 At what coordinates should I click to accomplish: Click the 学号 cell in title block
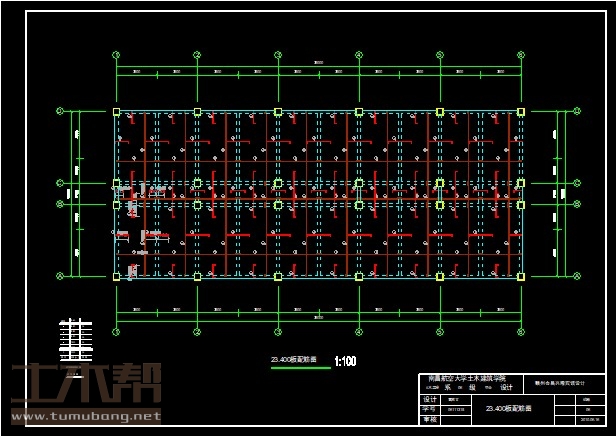(x=430, y=409)
